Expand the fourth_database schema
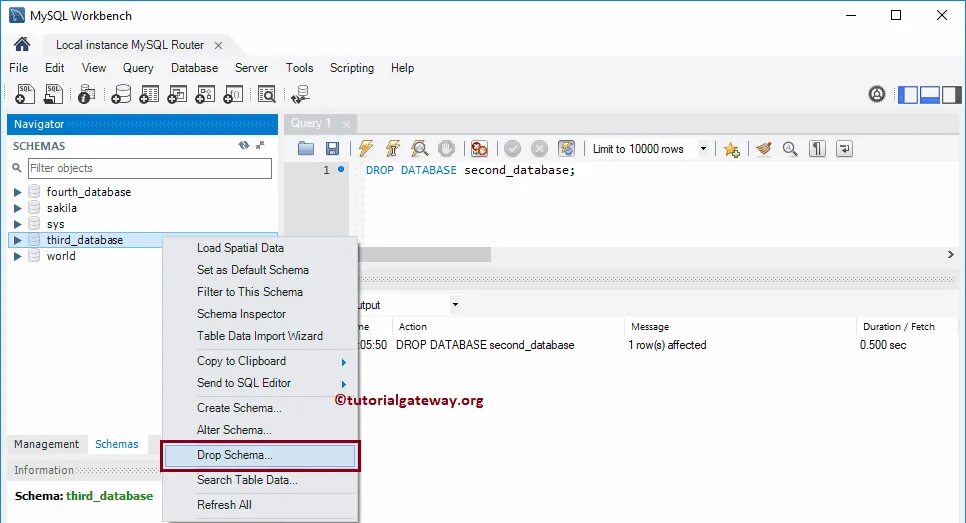 tap(18, 192)
